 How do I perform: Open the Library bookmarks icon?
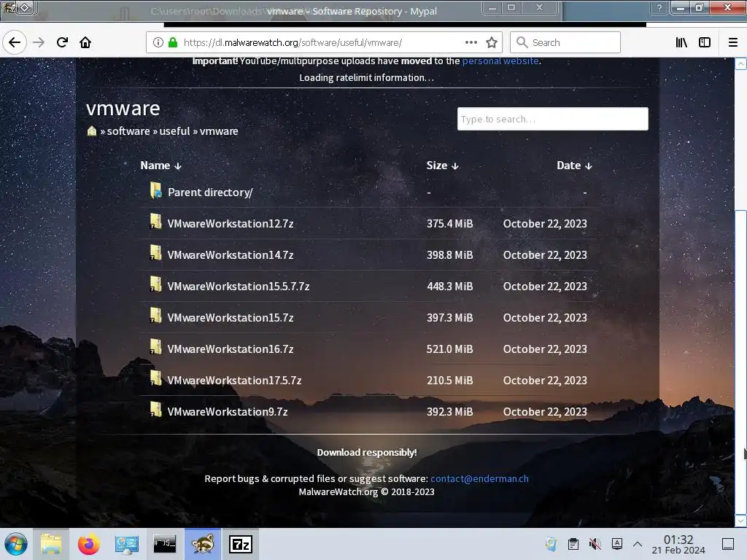[x=681, y=42]
